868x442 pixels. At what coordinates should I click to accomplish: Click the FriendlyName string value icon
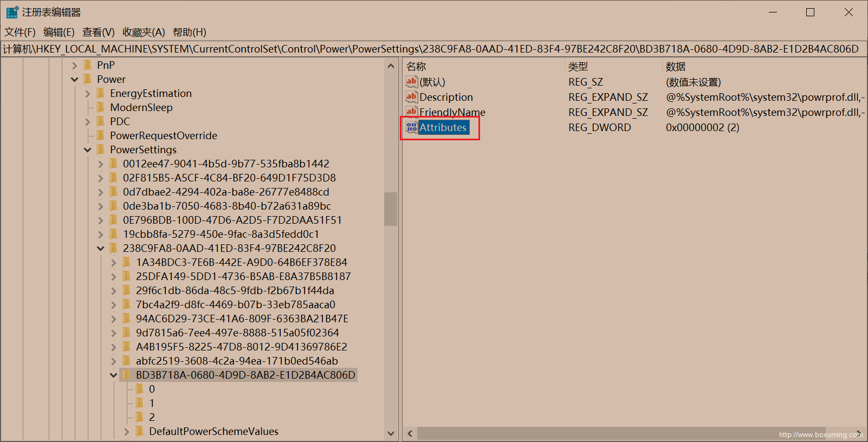point(412,112)
